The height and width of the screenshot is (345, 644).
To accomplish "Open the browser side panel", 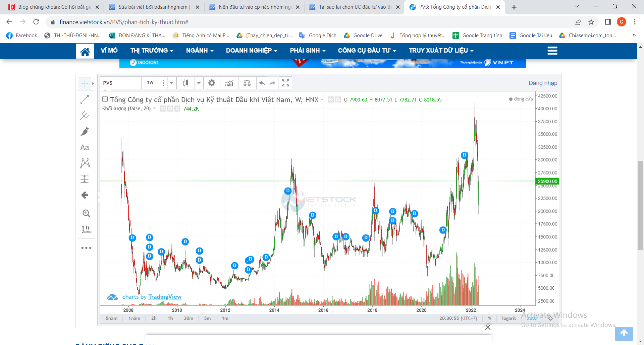I will [x=608, y=22].
